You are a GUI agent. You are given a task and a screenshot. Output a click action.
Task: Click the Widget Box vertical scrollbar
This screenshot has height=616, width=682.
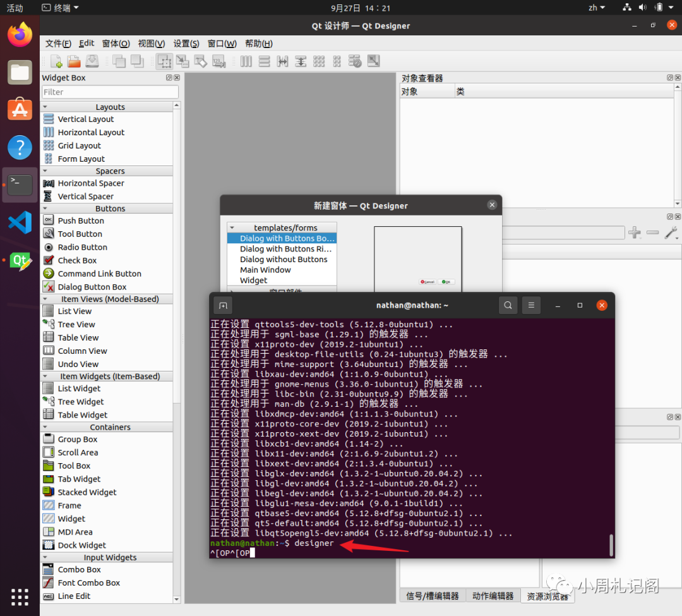tap(177, 257)
